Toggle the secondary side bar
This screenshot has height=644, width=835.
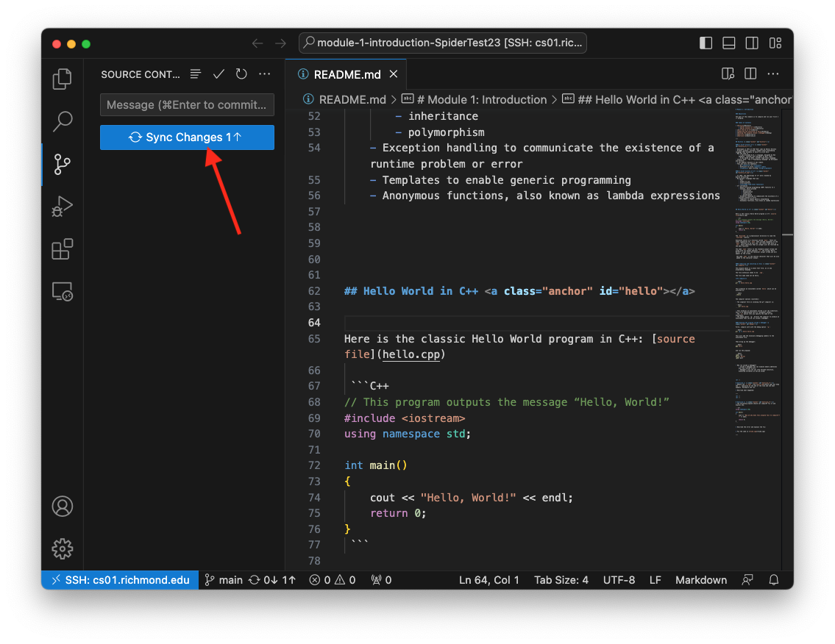point(752,43)
